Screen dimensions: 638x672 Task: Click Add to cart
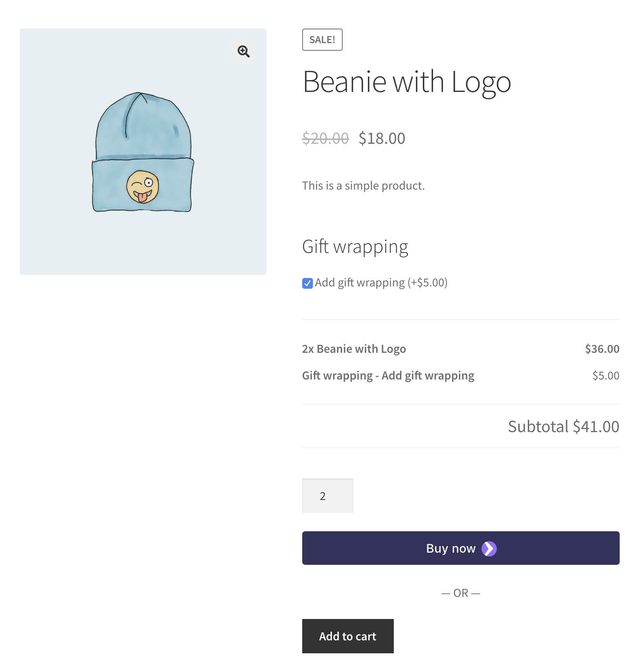coord(347,636)
